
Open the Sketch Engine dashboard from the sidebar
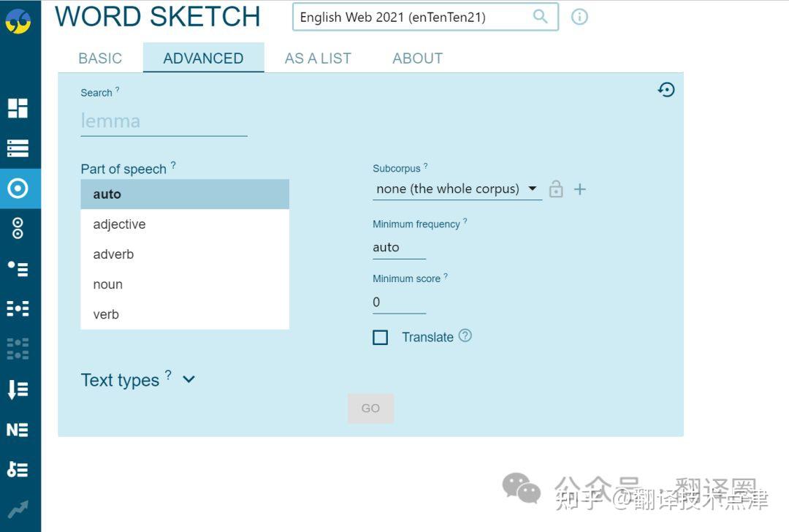point(19,107)
